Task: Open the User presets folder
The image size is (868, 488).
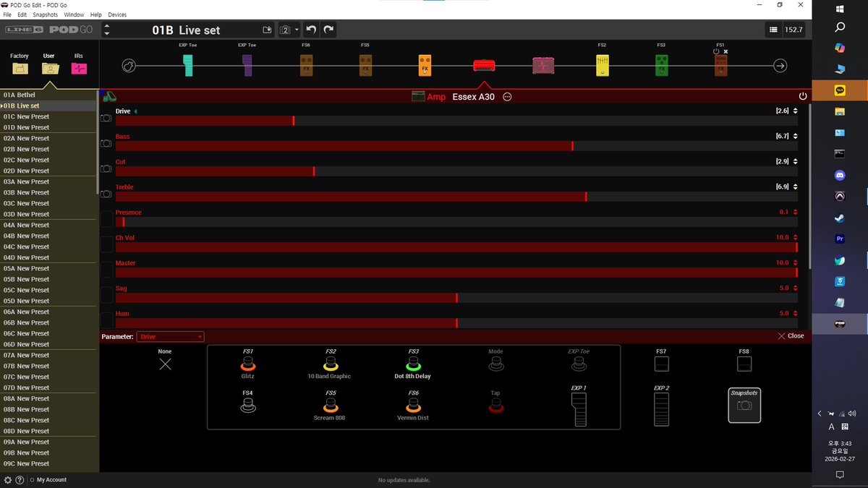Action: (x=49, y=68)
